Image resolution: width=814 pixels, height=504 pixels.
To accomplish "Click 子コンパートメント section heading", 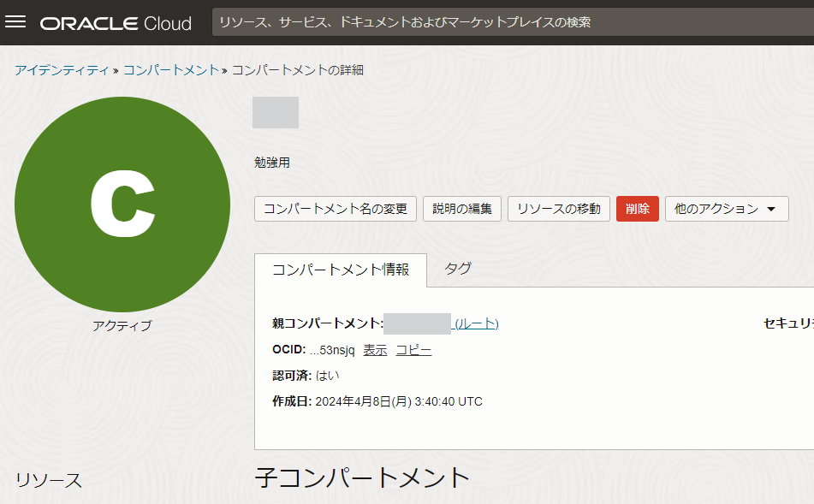I will point(362,477).
